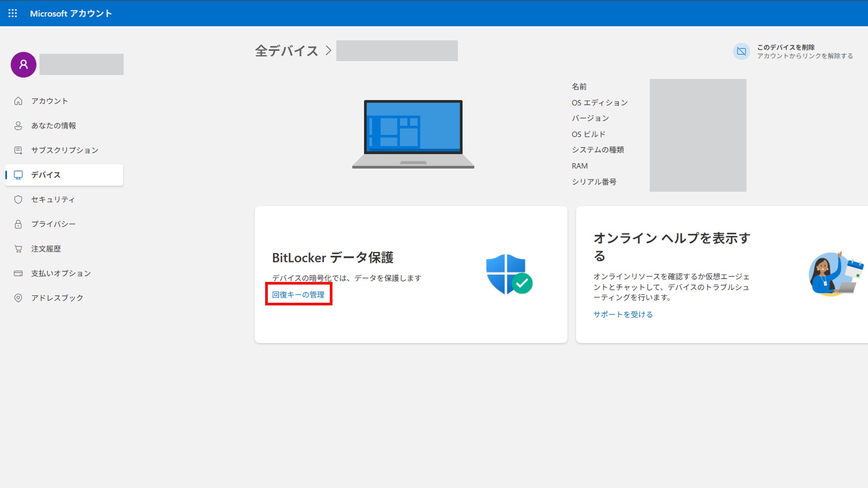Click サポートを受ける link
868x488 pixels.
click(x=623, y=314)
